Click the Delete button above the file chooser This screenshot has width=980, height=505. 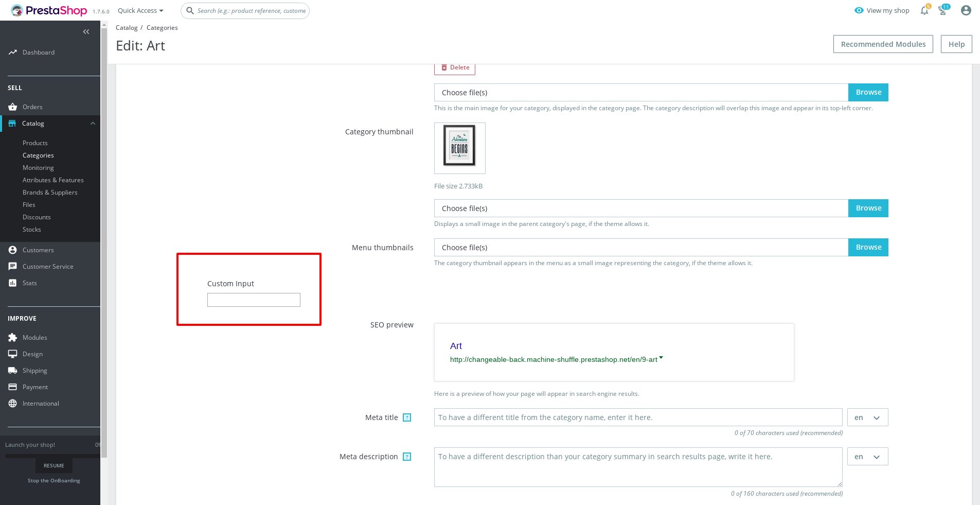point(455,67)
